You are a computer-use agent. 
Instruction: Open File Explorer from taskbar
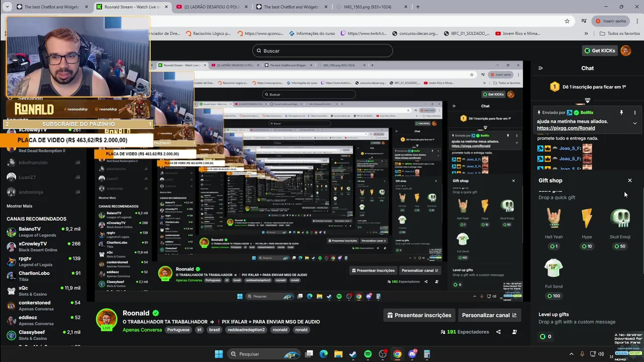(338, 354)
